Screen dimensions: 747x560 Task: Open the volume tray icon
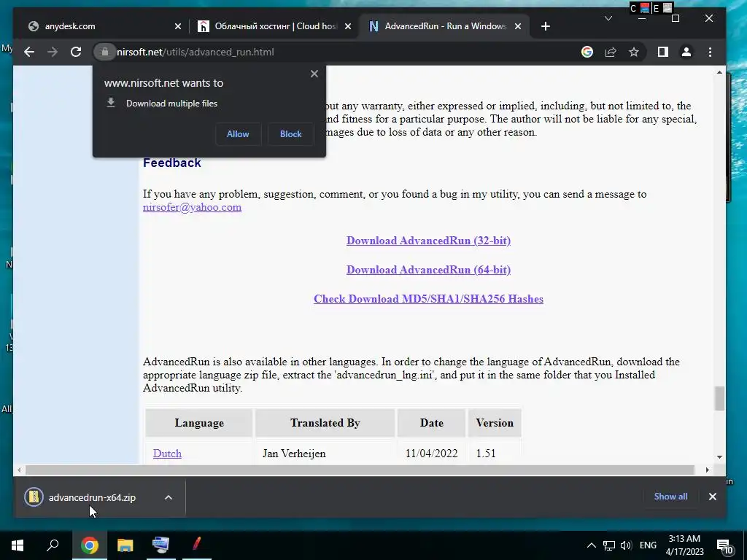pos(626,545)
